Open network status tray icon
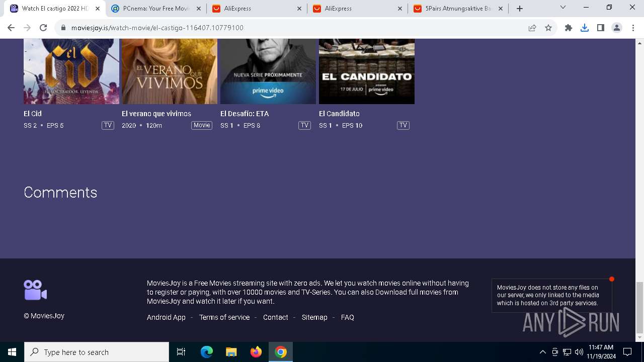Viewport: 644px width, 362px height. coord(567,352)
